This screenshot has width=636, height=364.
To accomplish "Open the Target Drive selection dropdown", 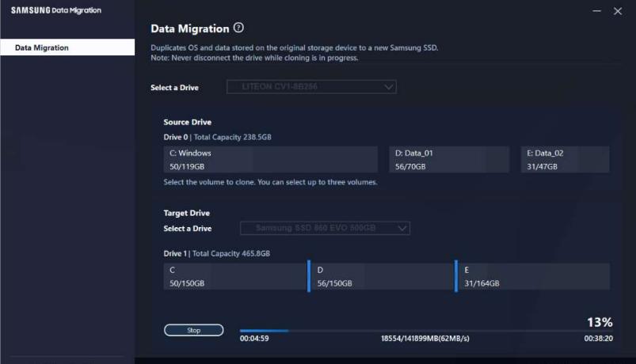I will click(x=325, y=228).
